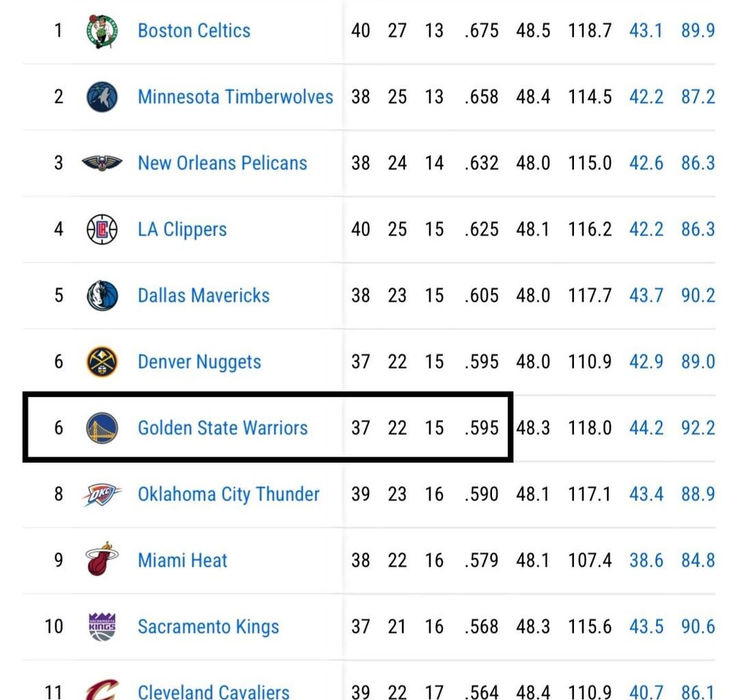Click the Dallas Mavericks logo
Viewport: 738px width, 700px height.
tap(101, 295)
